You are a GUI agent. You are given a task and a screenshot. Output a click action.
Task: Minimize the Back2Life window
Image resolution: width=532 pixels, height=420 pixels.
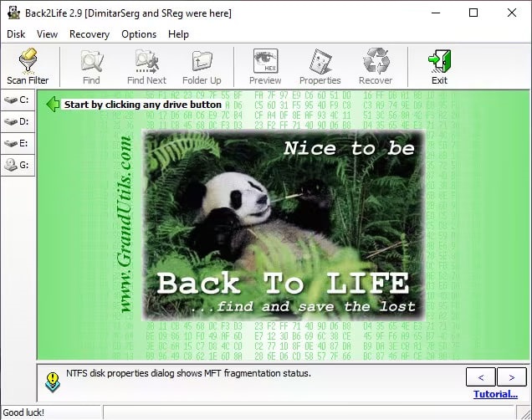436,13
